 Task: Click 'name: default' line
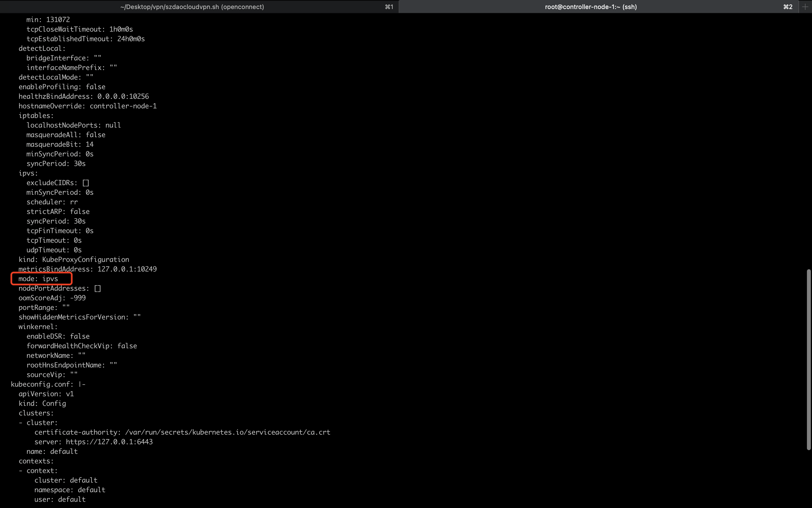[x=52, y=452]
